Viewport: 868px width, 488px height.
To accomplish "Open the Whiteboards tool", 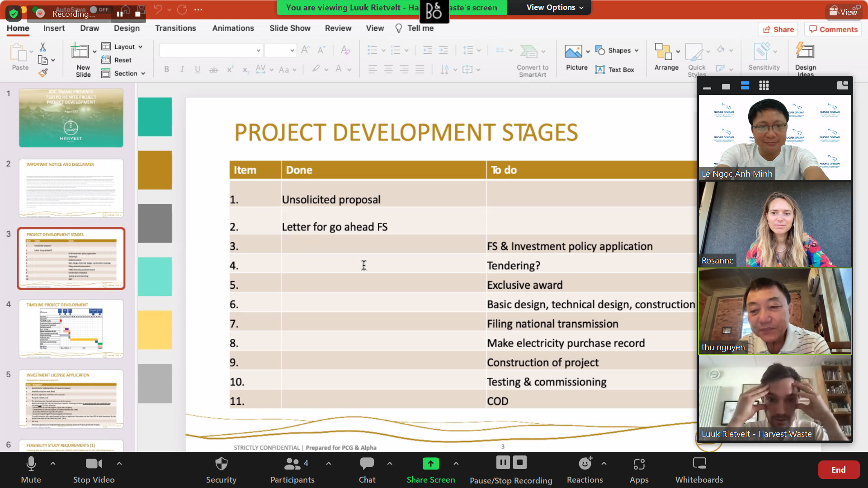I will click(699, 465).
